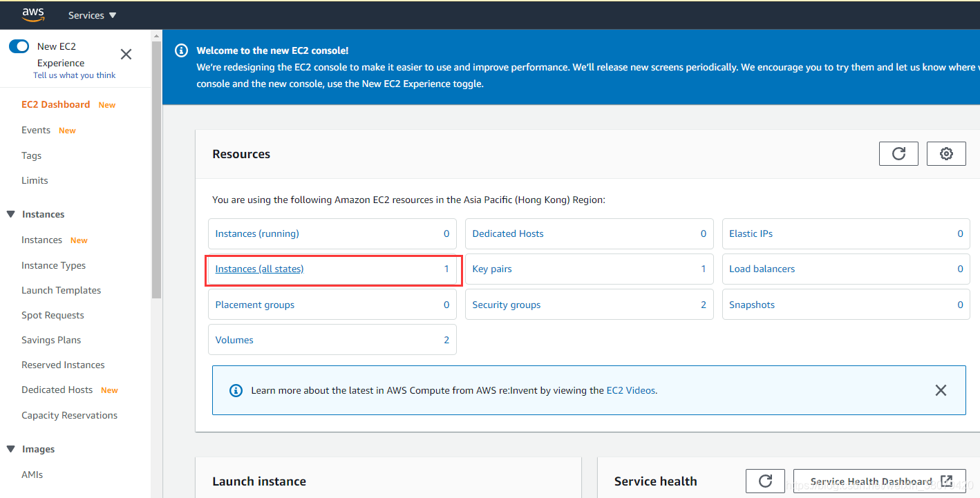This screenshot has height=498, width=980.
Task: Collapse the Images section in sidebar
Action: coord(10,449)
